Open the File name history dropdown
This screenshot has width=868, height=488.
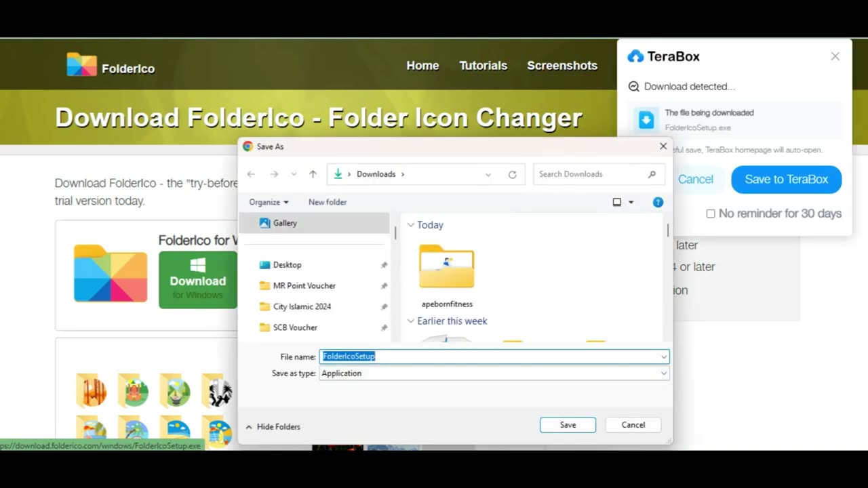pos(664,357)
